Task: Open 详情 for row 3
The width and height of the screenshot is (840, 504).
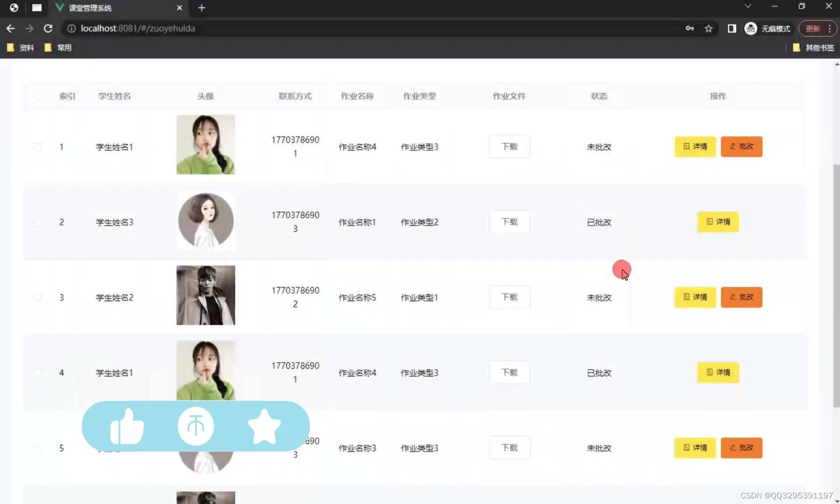Action: click(x=695, y=297)
